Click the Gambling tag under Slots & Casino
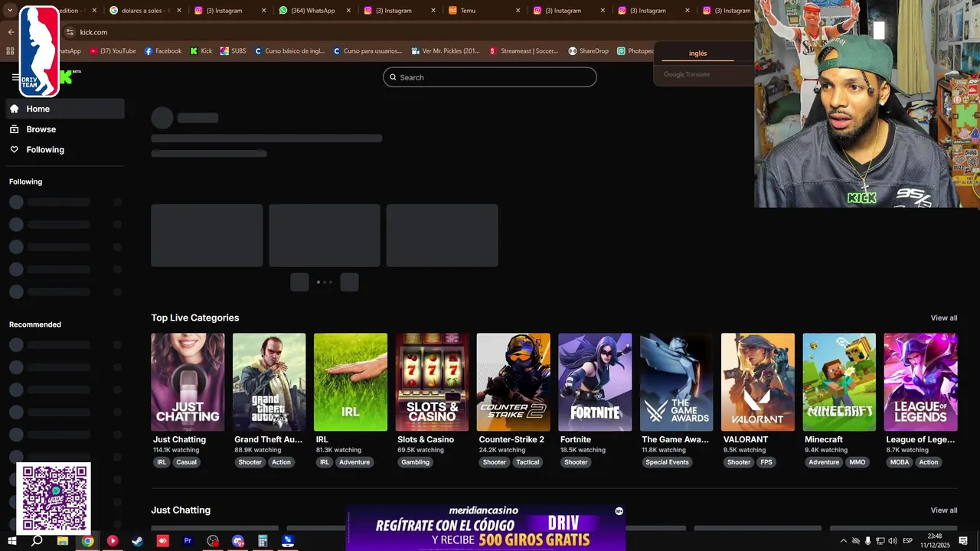This screenshot has height=551, width=980. click(x=415, y=462)
